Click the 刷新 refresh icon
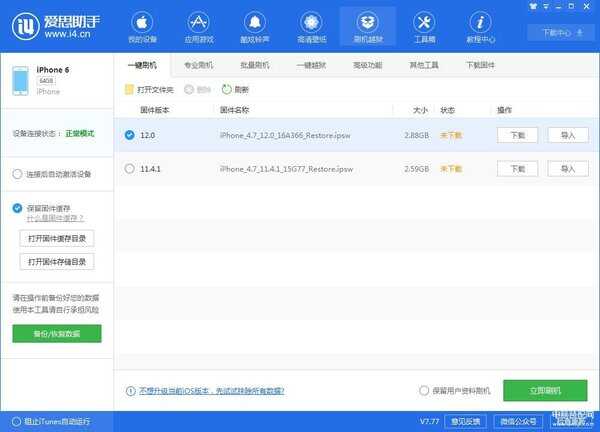Image resolution: width=600 pixels, height=432 pixels. click(226, 89)
